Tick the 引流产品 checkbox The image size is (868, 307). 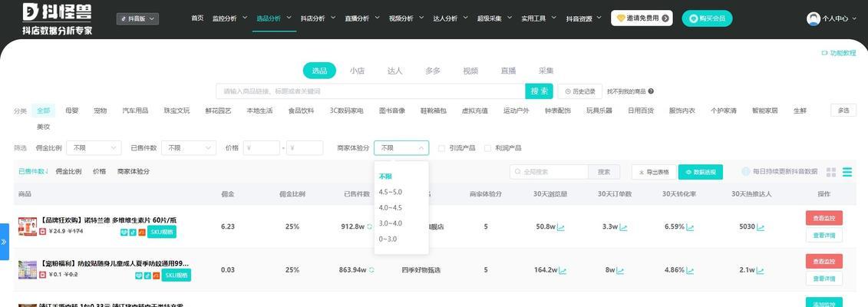click(x=441, y=148)
